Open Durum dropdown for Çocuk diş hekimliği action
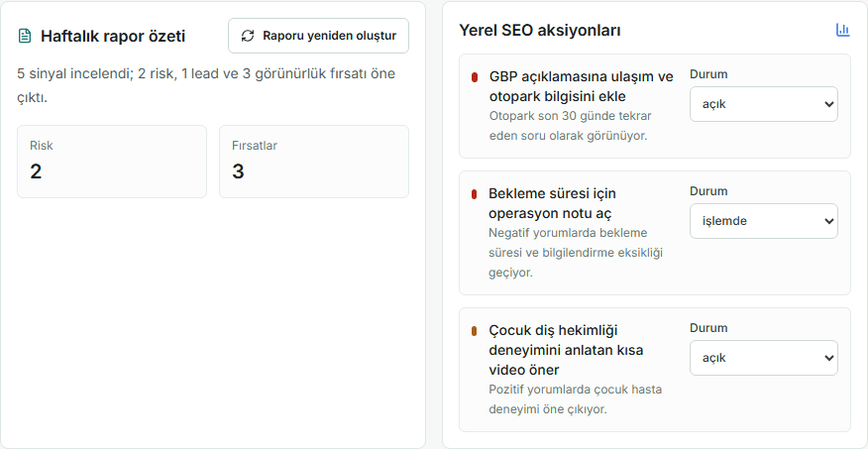The width and height of the screenshot is (868, 449). coord(763,358)
